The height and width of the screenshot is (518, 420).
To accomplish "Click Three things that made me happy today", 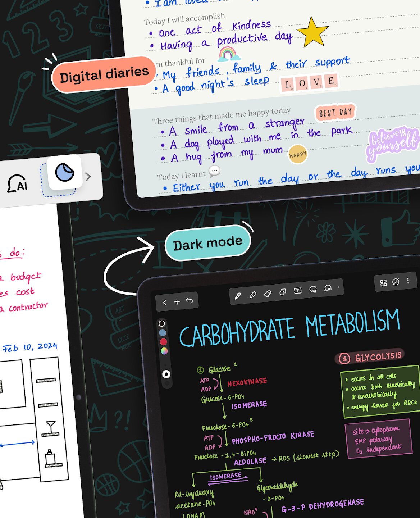I will coord(222,115).
